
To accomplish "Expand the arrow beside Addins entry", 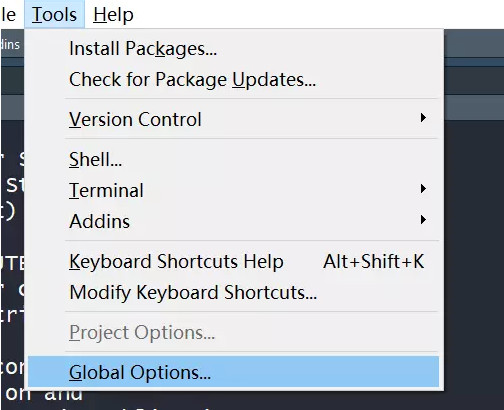I will click(x=423, y=220).
